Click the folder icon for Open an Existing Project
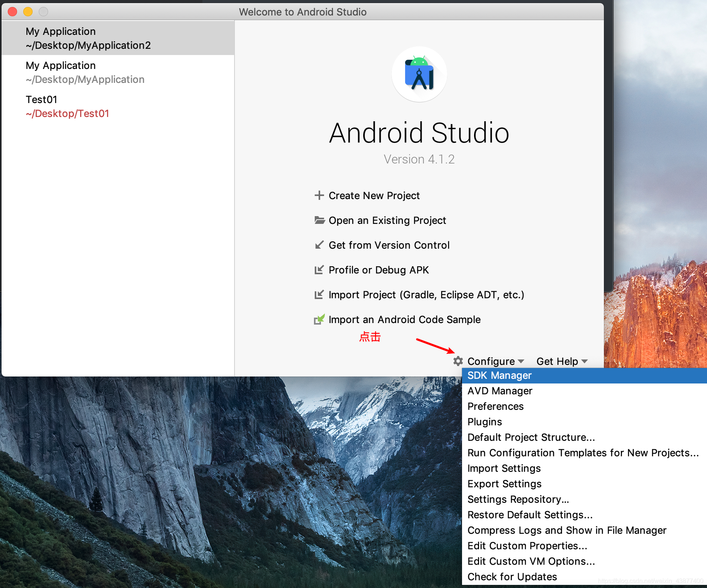Image resolution: width=707 pixels, height=588 pixels. 319,220
